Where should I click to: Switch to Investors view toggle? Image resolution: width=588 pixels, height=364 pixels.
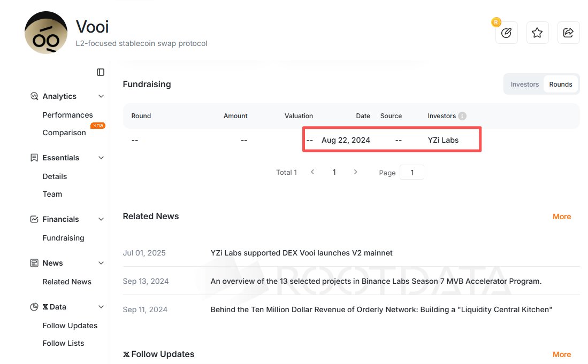[524, 84]
